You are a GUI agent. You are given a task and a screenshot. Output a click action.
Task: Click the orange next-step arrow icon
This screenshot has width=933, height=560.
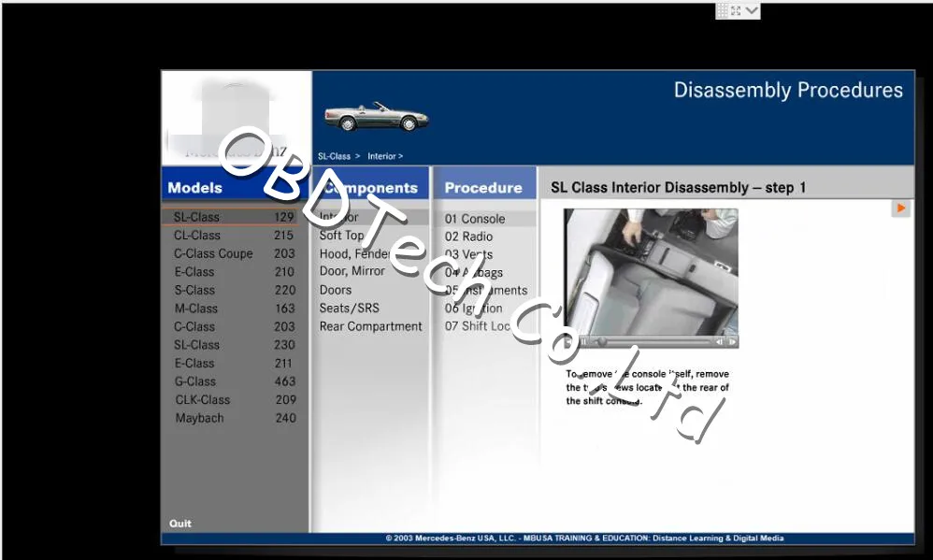click(x=901, y=208)
